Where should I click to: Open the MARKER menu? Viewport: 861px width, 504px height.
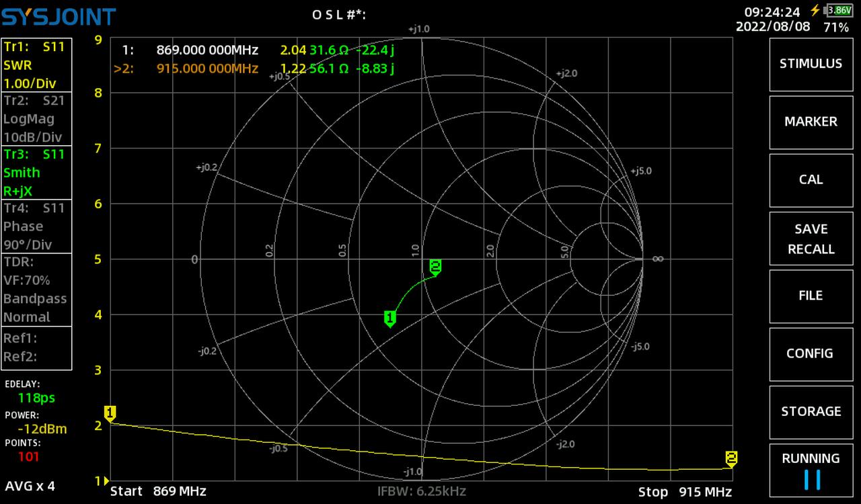coord(811,122)
